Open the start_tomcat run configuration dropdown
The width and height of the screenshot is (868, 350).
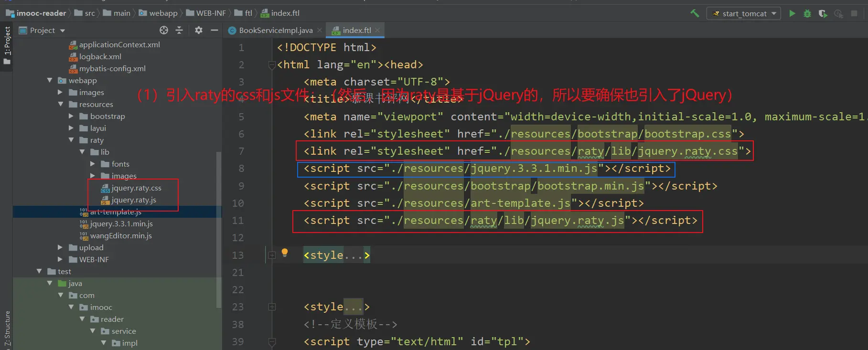[744, 13]
